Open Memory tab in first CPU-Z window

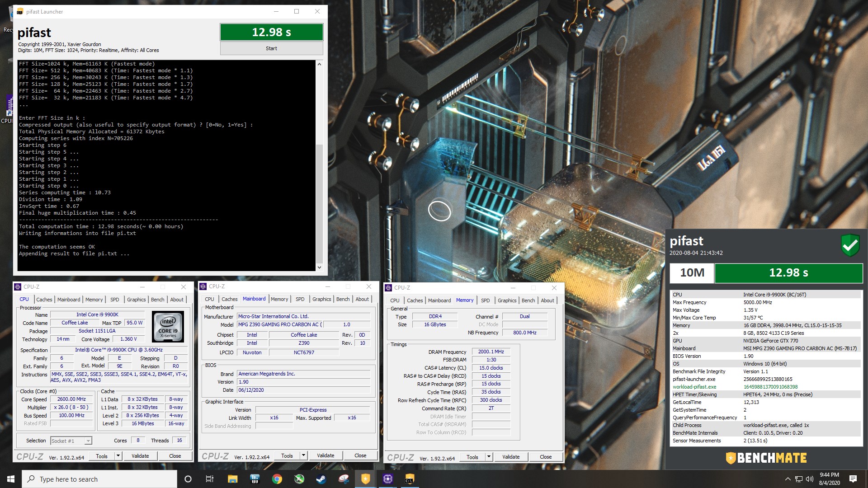coord(94,300)
